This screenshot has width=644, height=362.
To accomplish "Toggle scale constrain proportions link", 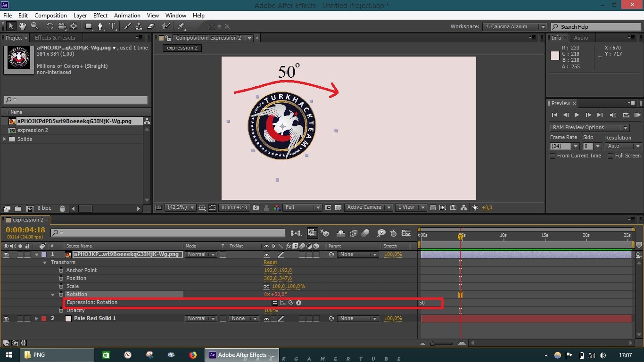I will [266, 287].
